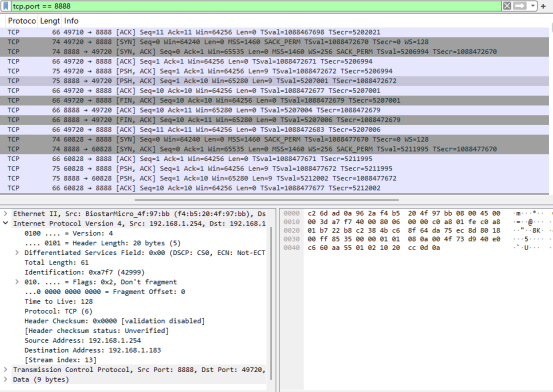Click the filter bookmark icon
The height and width of the screenshot is (392, 553).
coord(6,6)
